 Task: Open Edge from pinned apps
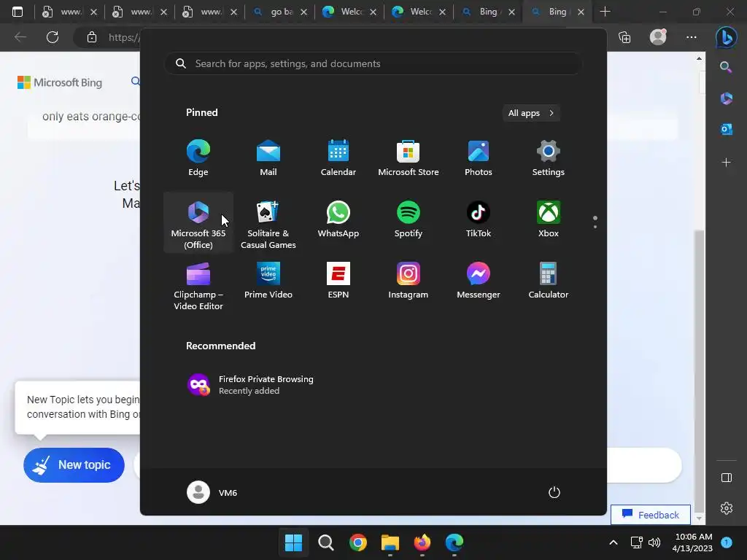(x=198, y=158)
